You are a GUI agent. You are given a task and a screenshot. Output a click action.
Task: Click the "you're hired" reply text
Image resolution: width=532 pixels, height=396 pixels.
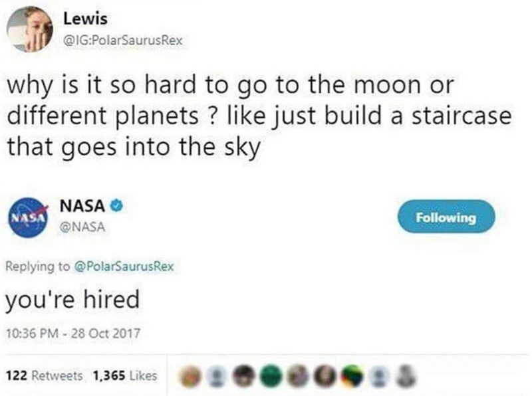coord(72,300)
